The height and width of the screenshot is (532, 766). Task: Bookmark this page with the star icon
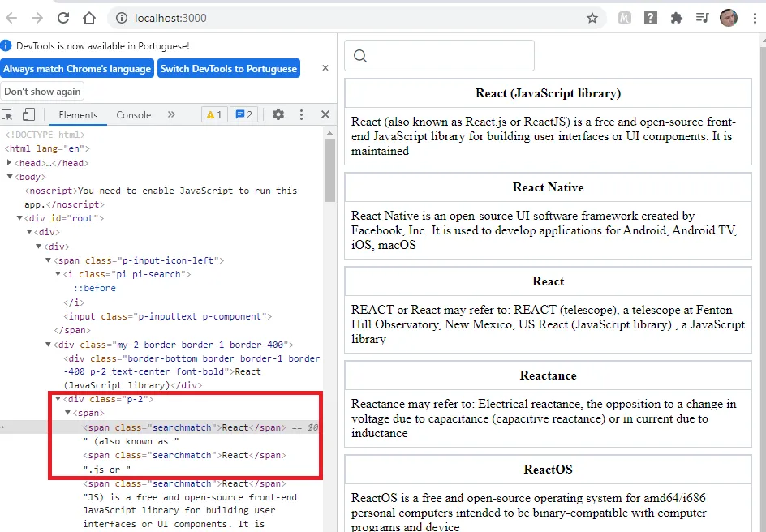point(592,18)
